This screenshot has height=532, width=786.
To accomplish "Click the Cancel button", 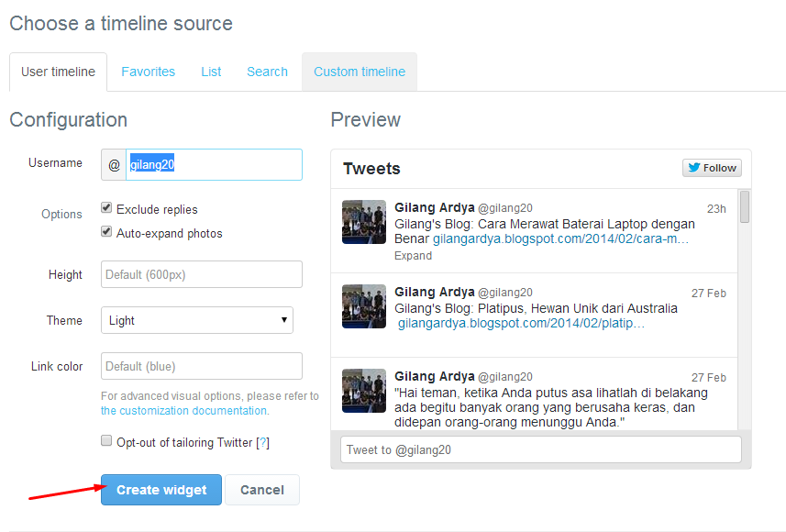I will point(262,490).
